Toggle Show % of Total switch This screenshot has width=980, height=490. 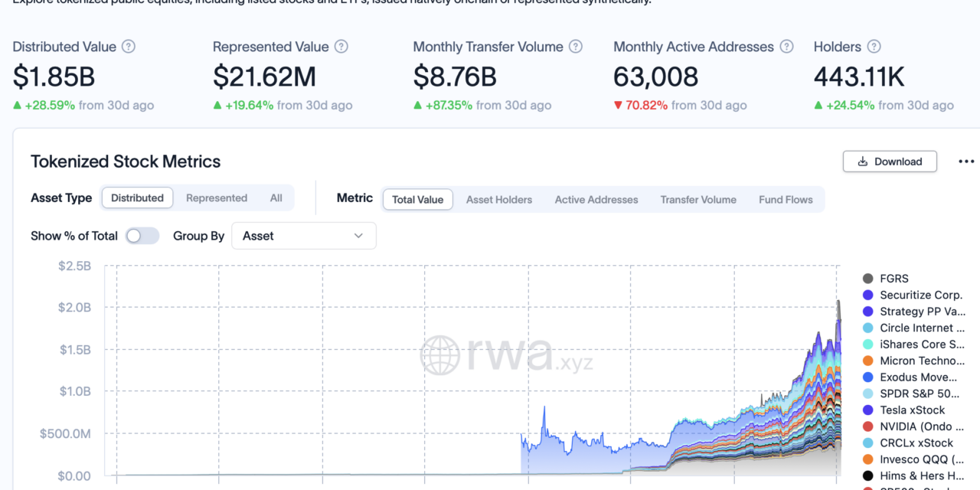point(142,236)
